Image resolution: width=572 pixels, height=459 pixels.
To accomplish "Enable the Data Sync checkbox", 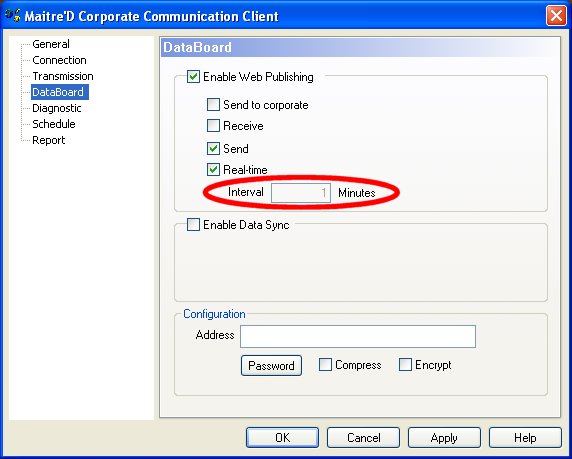I will (x=193, y=224).
